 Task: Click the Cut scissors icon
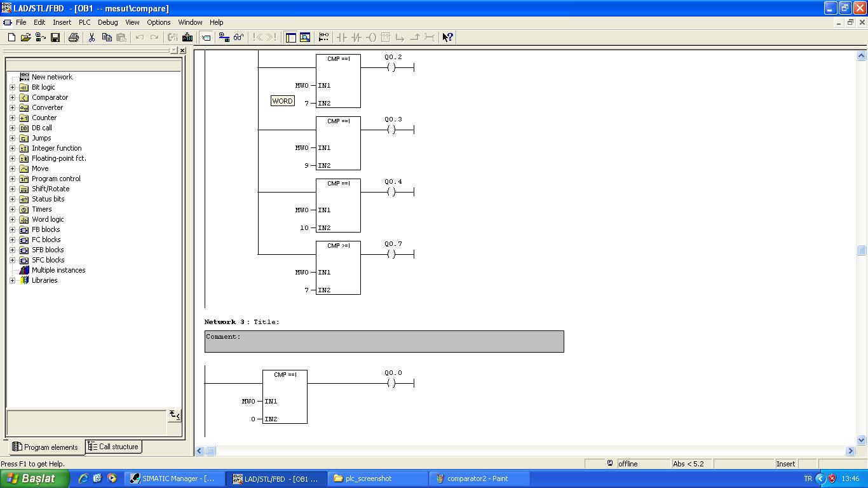[x=92, y=37]
